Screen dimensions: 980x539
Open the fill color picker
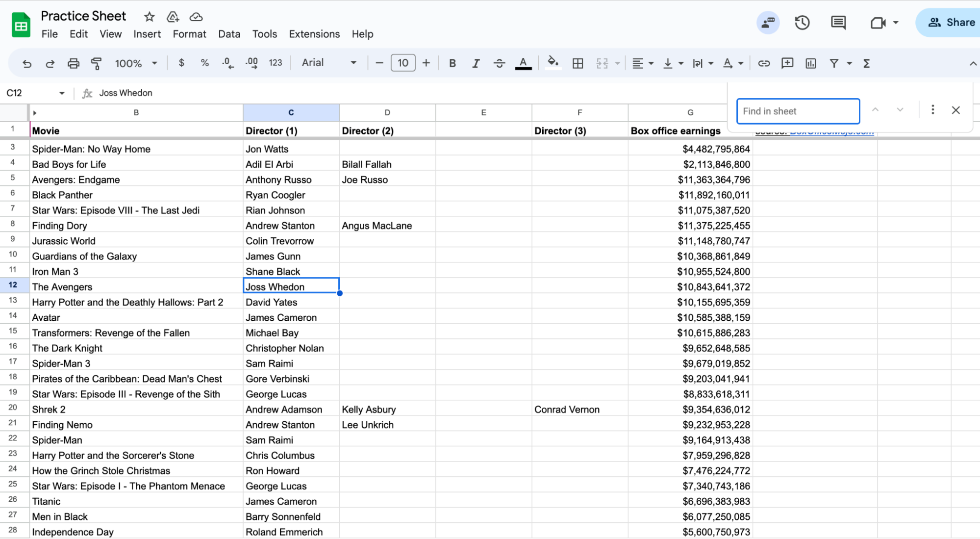553,63
